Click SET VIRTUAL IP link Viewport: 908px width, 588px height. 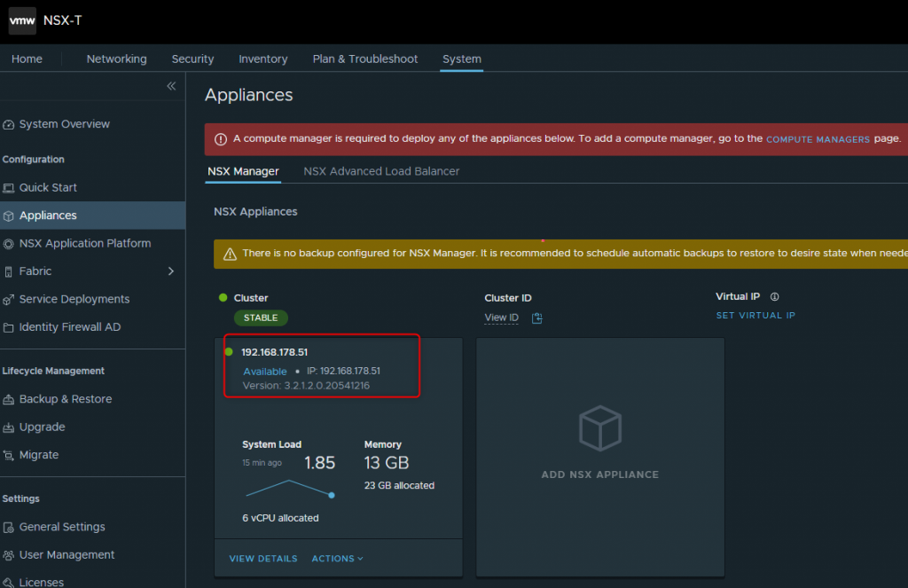point(755,315)
